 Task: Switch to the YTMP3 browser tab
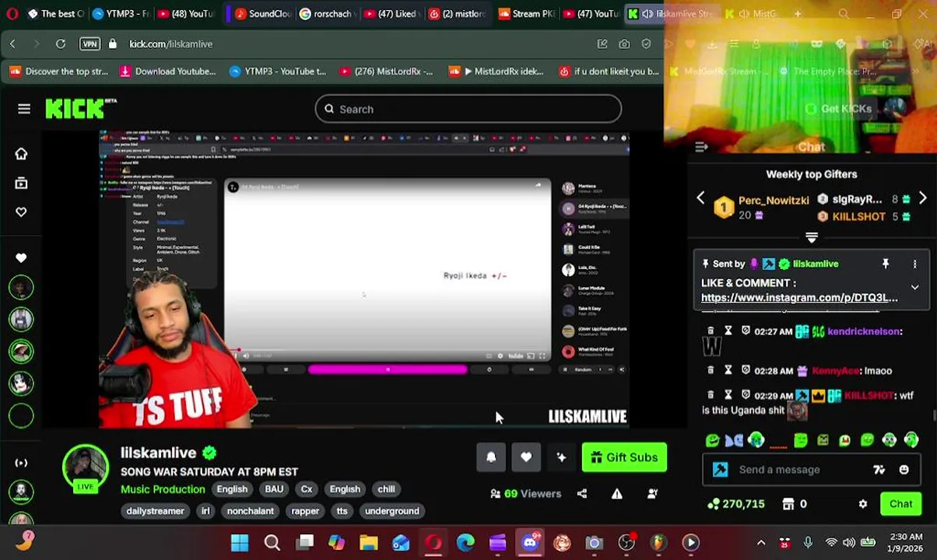(x=121, y=13)
